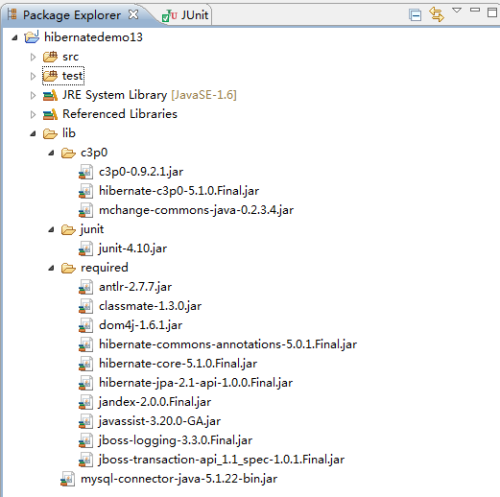Image resolution: width=500 pixels, height=497 pixels.
Task: Click jar icon of mchange-commons-java-0.2.3.4.jar
Action: [86, 211]
